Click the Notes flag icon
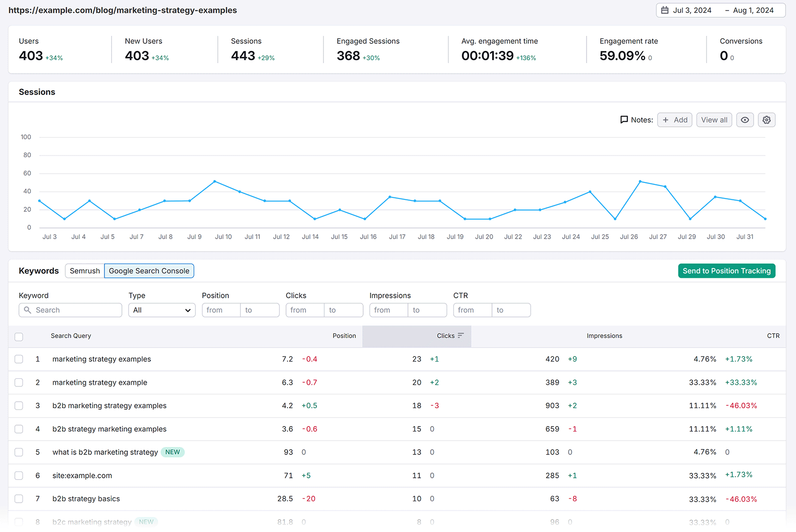 (x=624, y=119)
